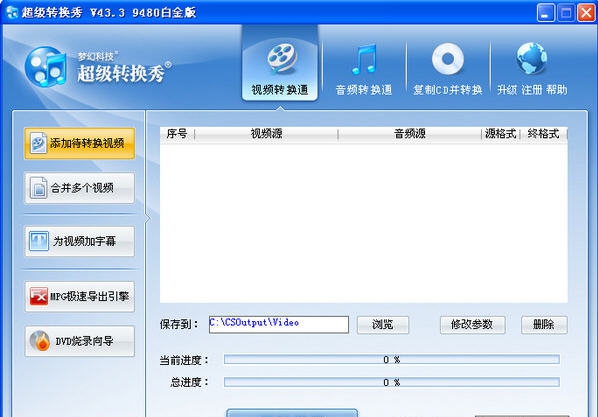Click the merge videos page icon

click(x=39, y=188)
